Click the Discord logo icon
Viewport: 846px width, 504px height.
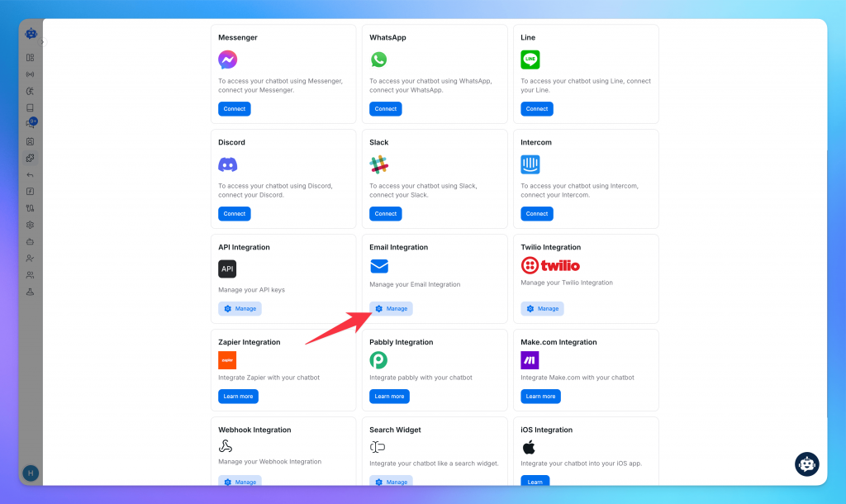(x=228, y=164)
